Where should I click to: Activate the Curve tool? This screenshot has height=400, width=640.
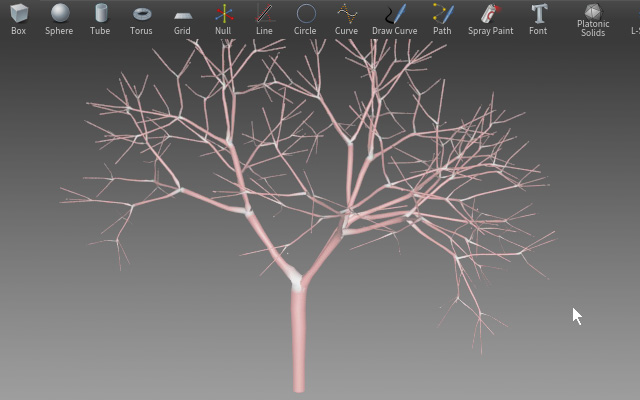[346, 19]
